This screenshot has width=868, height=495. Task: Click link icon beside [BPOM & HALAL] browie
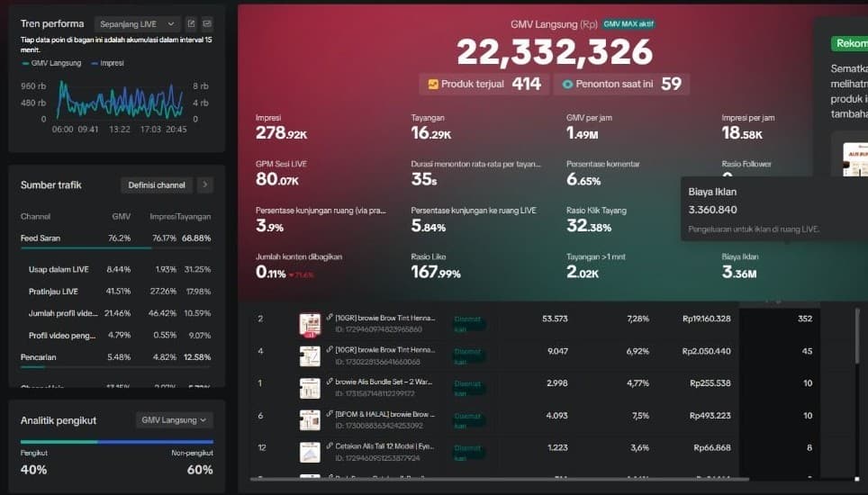coord(330,414)
